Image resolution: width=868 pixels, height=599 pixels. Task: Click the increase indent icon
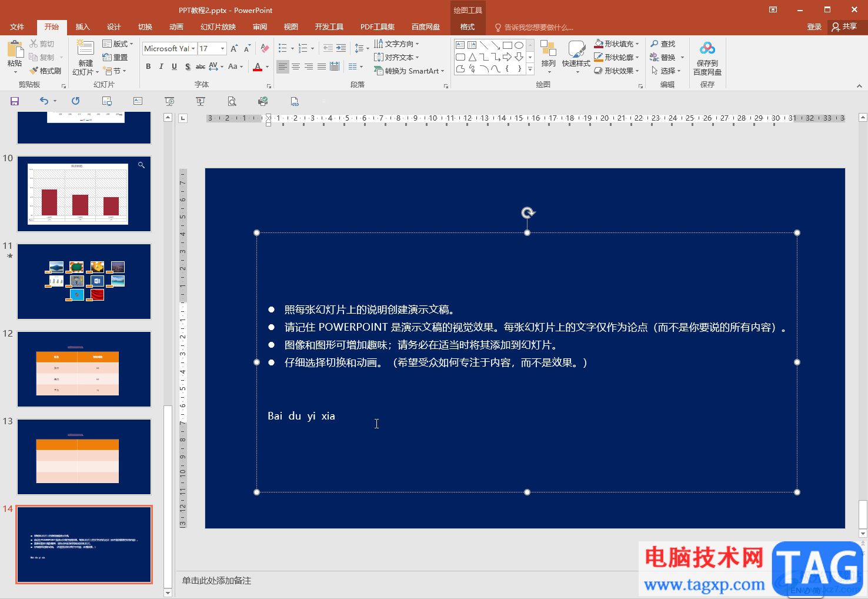(341, 48)
